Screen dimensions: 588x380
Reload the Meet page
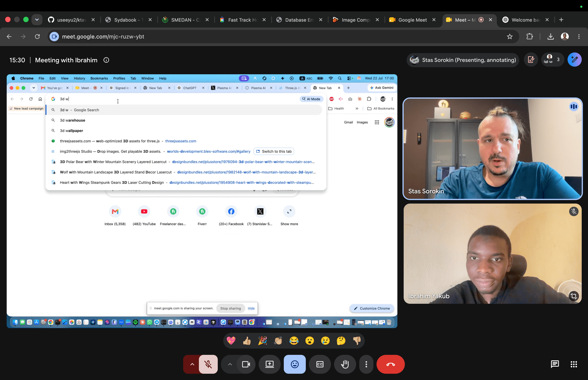(x=37, y=37)
